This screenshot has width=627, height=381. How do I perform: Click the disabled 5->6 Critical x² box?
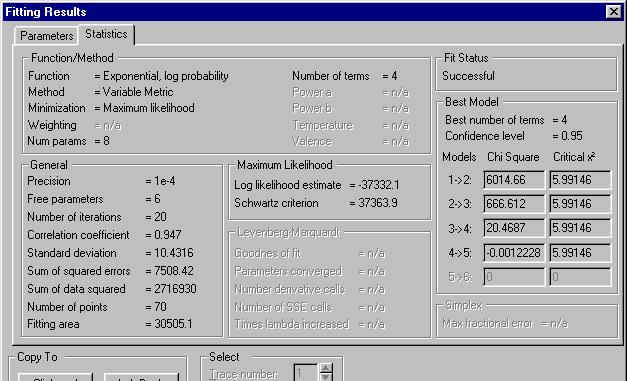pos(580,277)
